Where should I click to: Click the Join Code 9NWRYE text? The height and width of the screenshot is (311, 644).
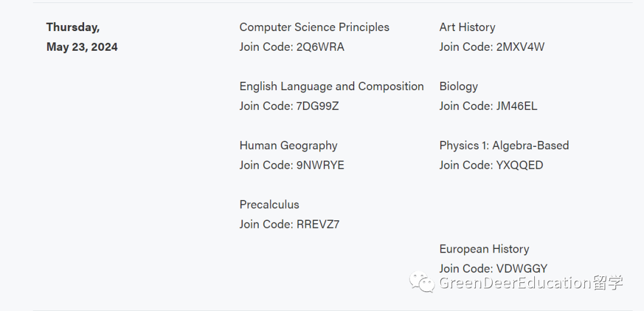292,165
